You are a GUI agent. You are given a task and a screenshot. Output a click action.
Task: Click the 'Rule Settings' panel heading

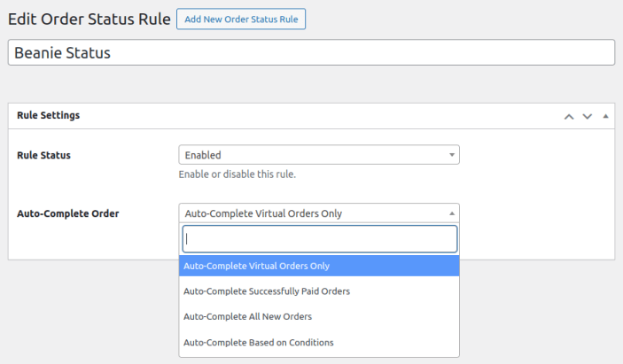49,115
